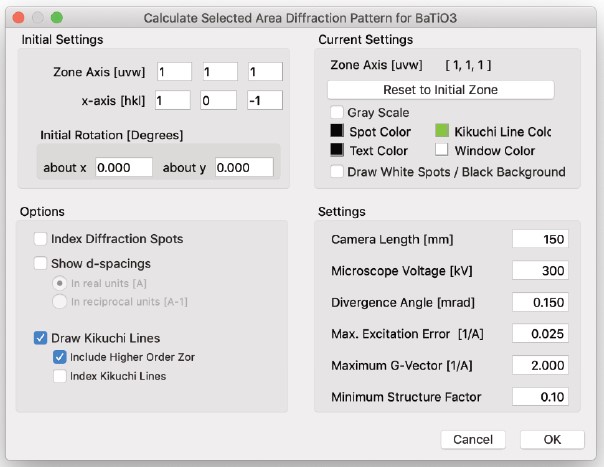604x467 pixels.
Task: Click the Maximum G-Vector input field
Action: [540, 366]
